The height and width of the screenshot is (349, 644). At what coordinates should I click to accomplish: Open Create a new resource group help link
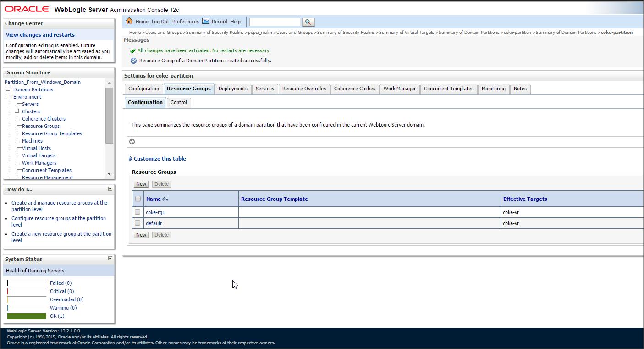tap(61, 237)
